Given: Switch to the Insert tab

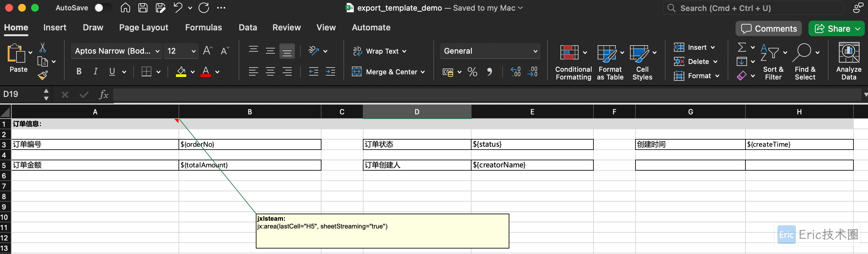Looking at the screenshot, I should tap(55, 27).
